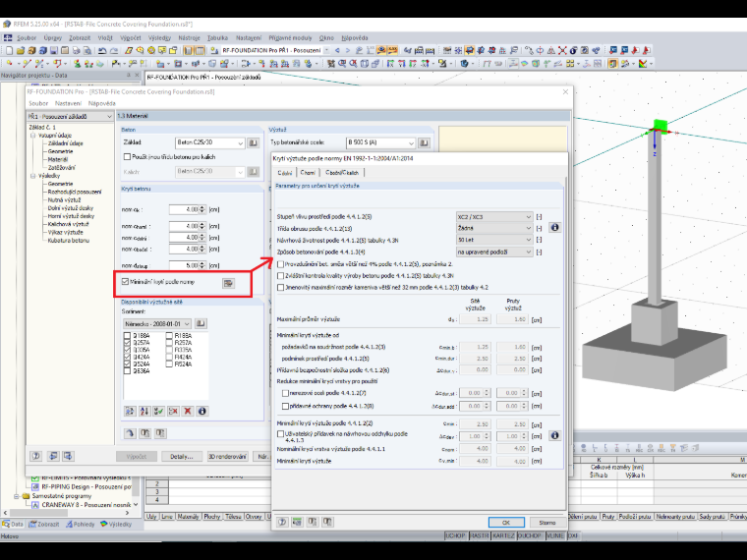Image resolution: width=747 pixels, height=560 pixels.
Task: Open mesh library icon beside Německo sortiment
Action: 201,324
